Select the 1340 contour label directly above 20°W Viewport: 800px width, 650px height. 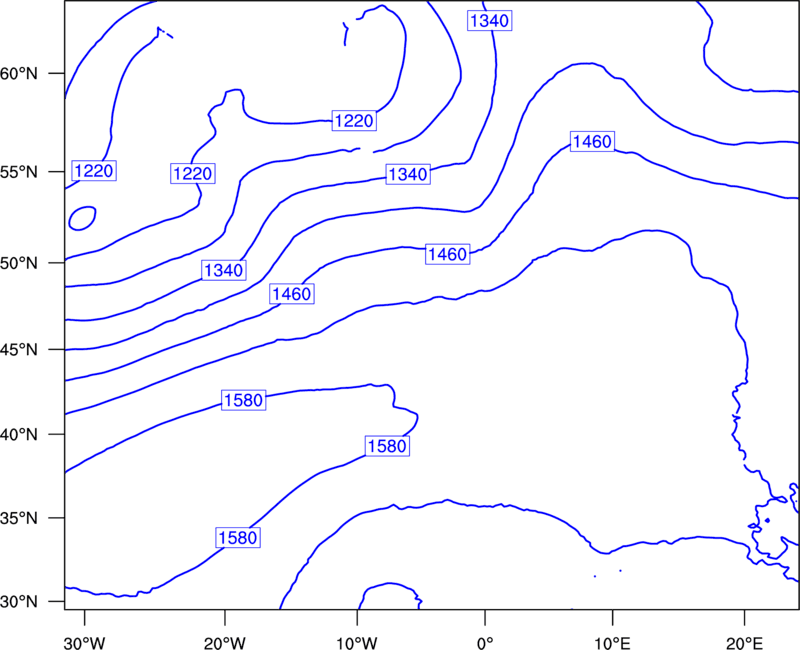point(224,270)
